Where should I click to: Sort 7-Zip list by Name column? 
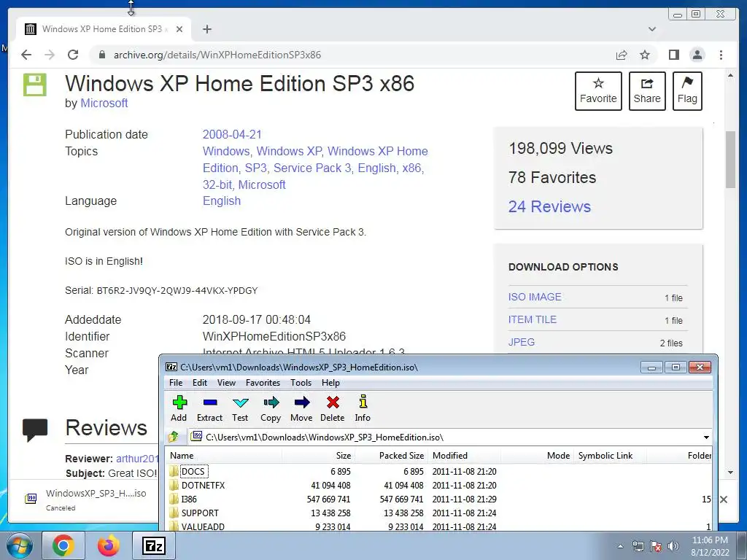[224, 455]
